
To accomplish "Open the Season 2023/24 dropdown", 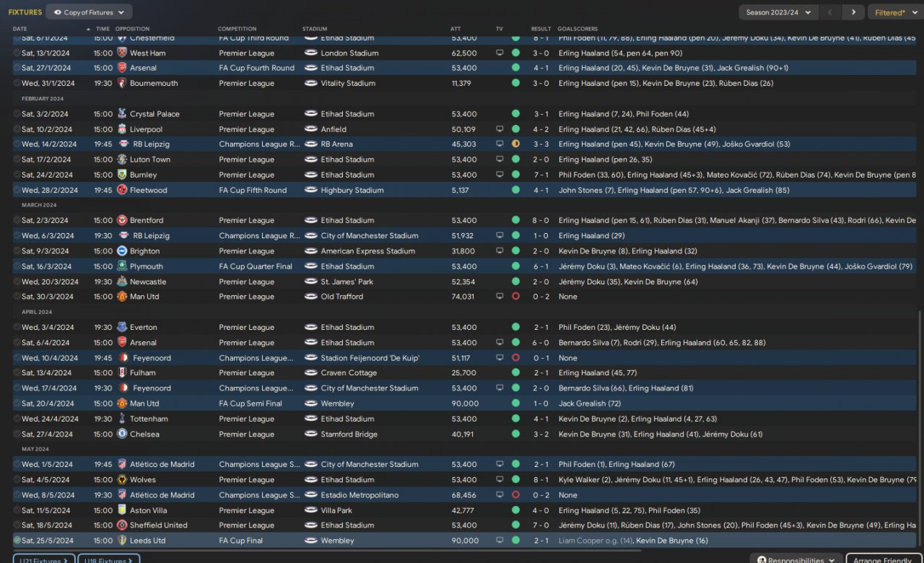I will coord(778,12).
